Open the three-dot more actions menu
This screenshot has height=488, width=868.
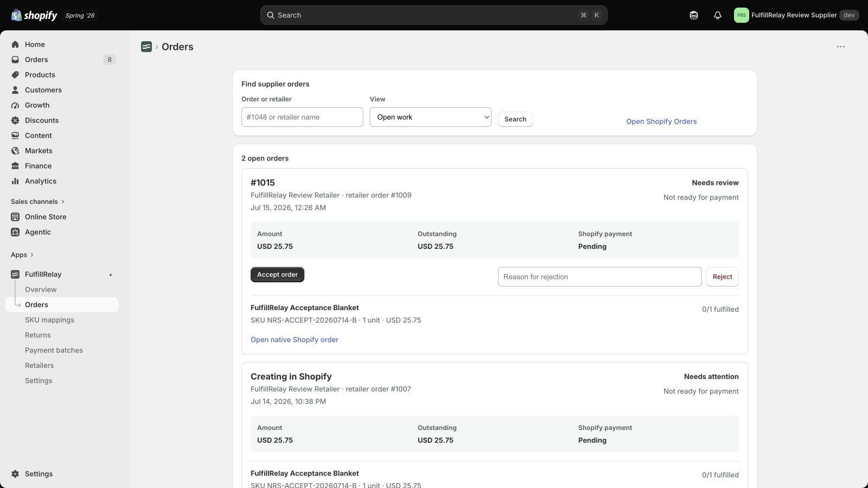841,47
